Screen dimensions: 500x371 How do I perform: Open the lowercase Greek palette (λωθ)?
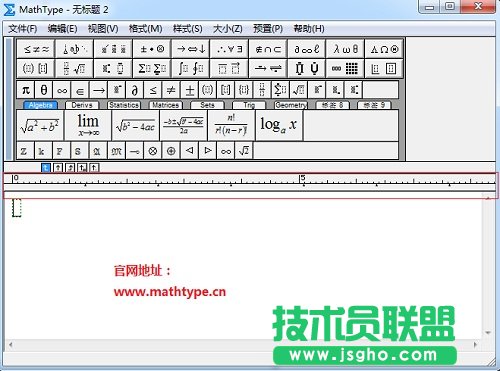(x=345, y=49)
